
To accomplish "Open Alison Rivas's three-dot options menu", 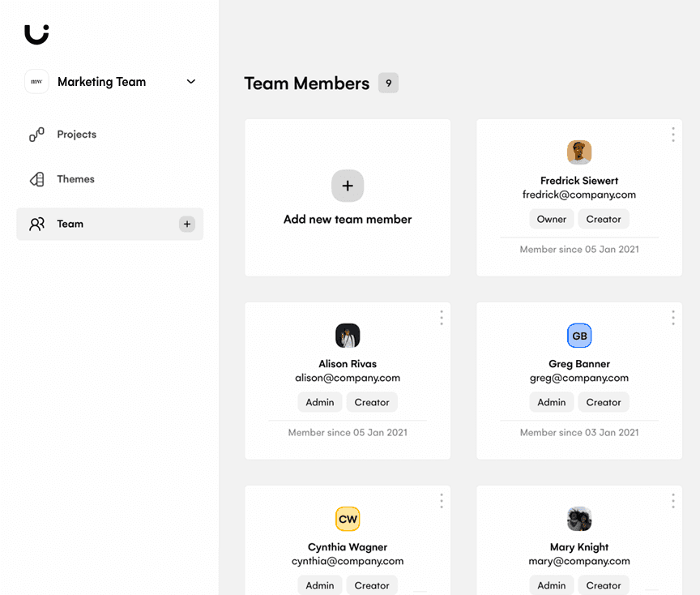I will pyautogui.click(x=441, y=318).
